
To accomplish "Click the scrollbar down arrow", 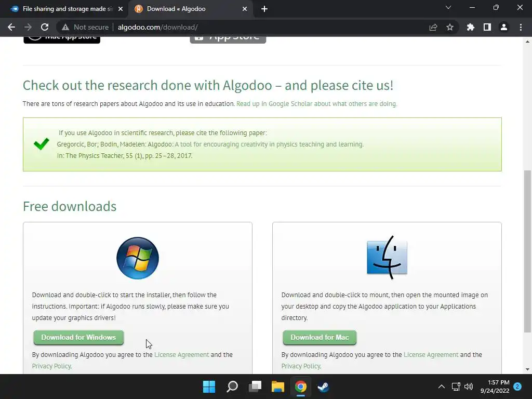I will click(x=528, y=369).
